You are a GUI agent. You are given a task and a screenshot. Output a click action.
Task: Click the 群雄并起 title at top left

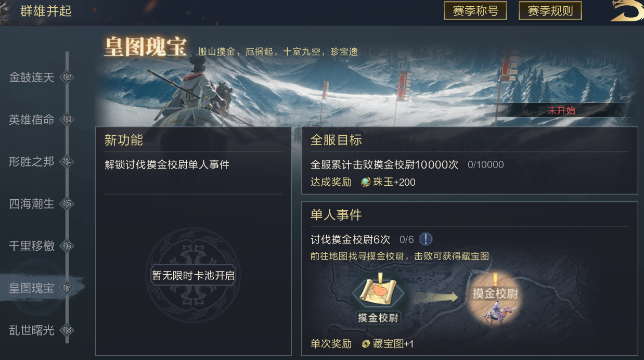click(46, 11)
